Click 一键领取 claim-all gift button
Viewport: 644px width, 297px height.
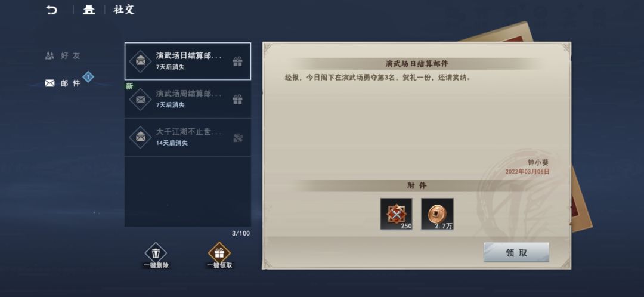click(219, 255)
